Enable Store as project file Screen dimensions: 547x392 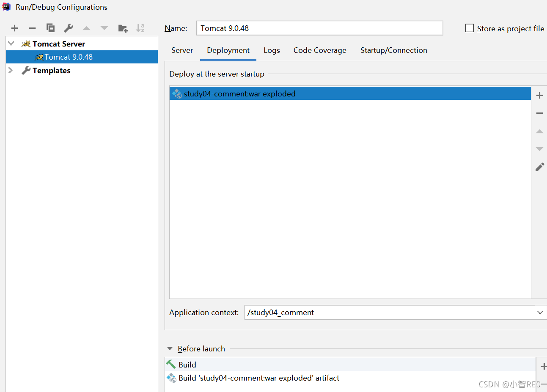coord(470,28)
